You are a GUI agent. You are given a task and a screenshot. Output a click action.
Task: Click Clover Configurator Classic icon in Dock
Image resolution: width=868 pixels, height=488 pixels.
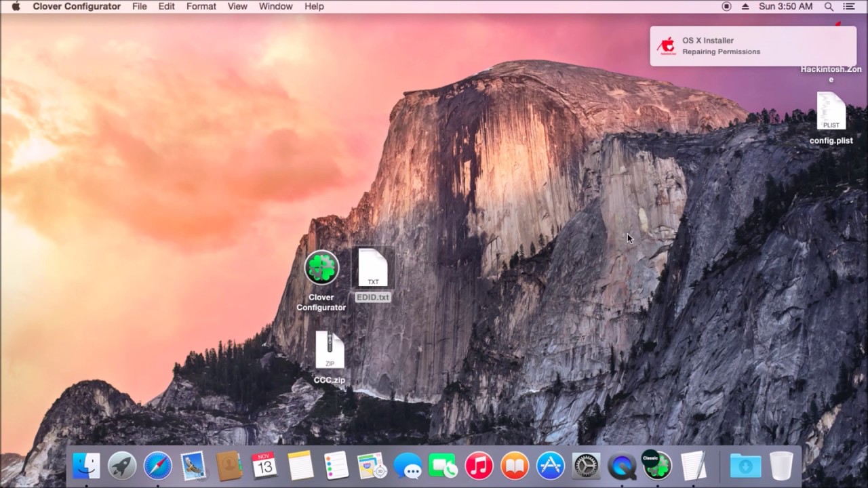coord(657,465)
